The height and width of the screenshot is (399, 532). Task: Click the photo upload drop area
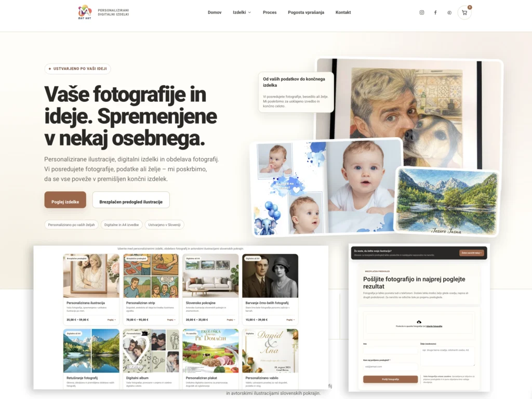pyautogui.click(x=419, y=324)
